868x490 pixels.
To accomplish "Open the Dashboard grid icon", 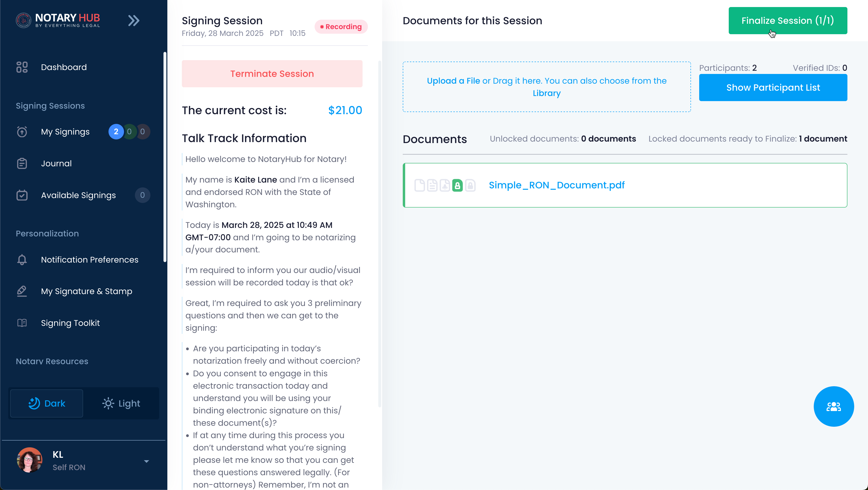I will [x=22, y=67].
